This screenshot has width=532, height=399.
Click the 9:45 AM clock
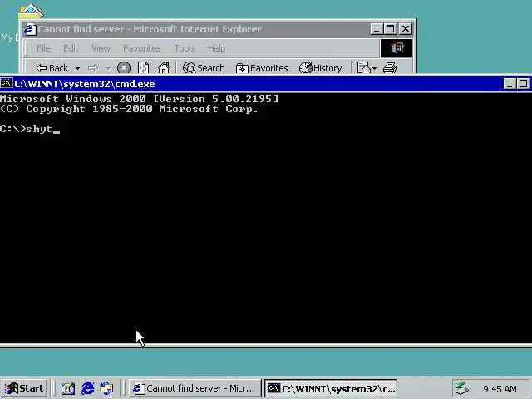click(x=500, y=389)
